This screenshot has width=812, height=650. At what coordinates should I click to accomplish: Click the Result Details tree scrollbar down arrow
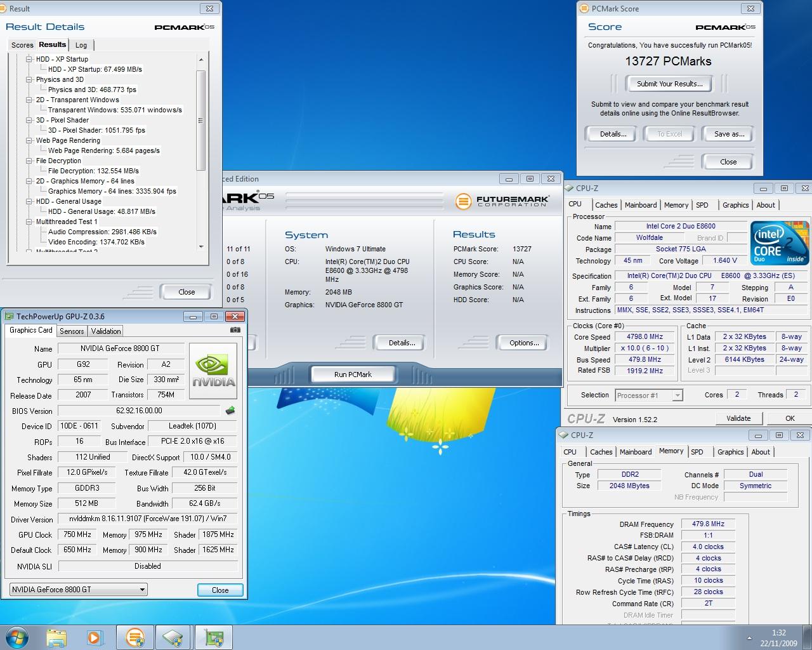[201, 247]
